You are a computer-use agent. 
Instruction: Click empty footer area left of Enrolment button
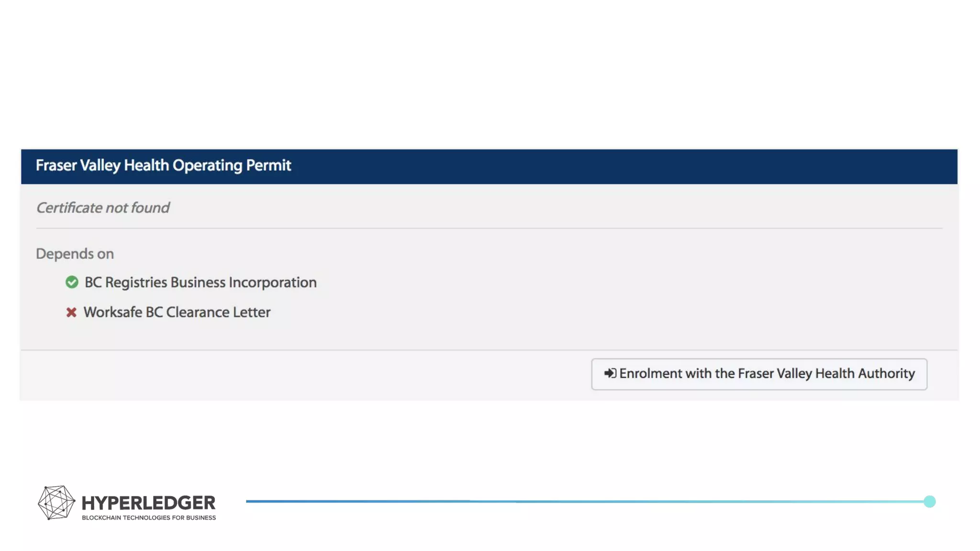pyautogui.click(x=306, y=375)
